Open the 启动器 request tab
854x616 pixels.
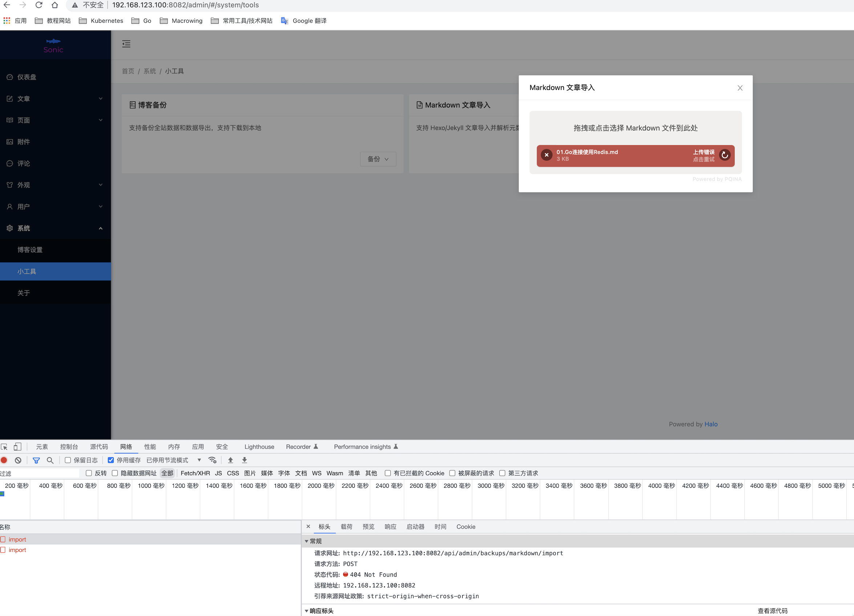(x=415, y=526)
